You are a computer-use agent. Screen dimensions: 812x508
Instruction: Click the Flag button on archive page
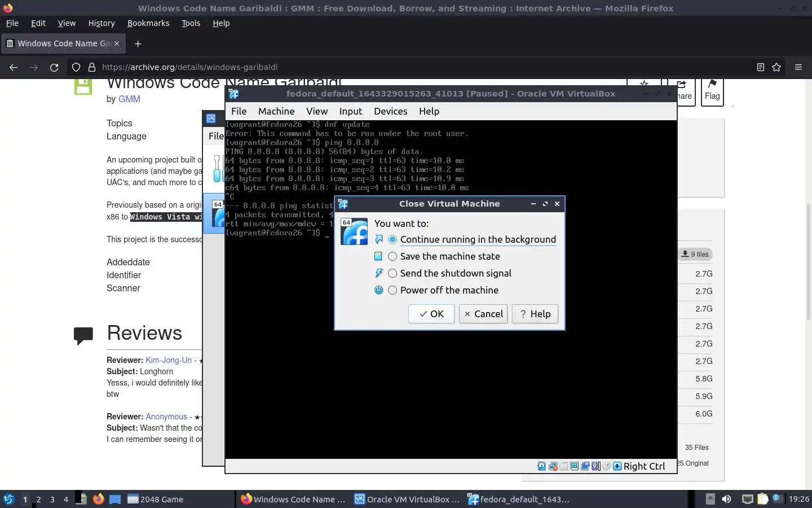click(x=712, y=91)
